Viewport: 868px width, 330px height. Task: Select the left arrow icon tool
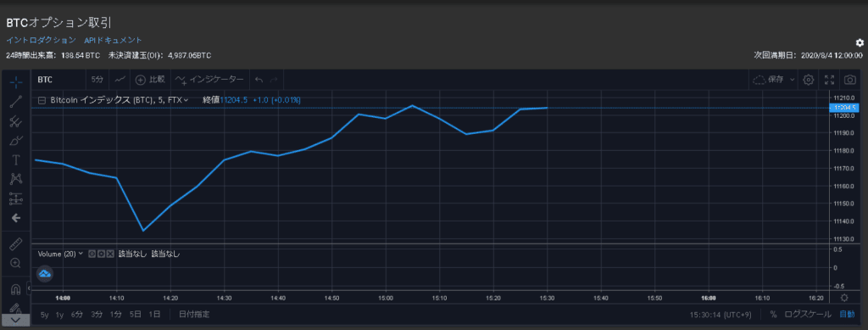(16, 218)
